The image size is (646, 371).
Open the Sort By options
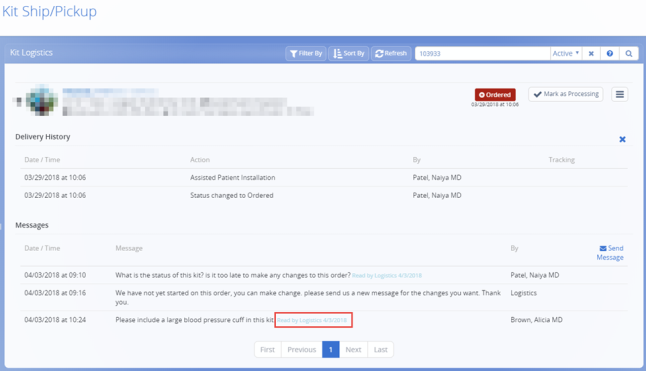349,54
